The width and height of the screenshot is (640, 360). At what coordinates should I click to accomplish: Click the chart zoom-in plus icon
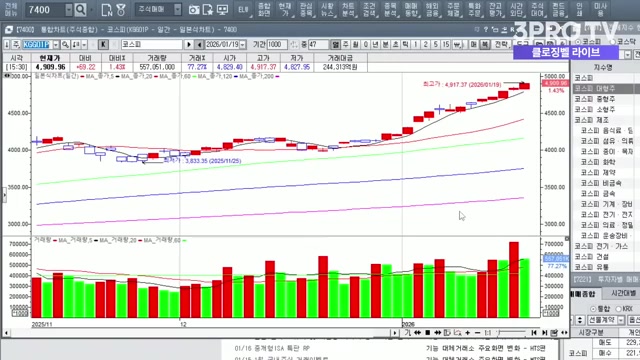(468, 333)
